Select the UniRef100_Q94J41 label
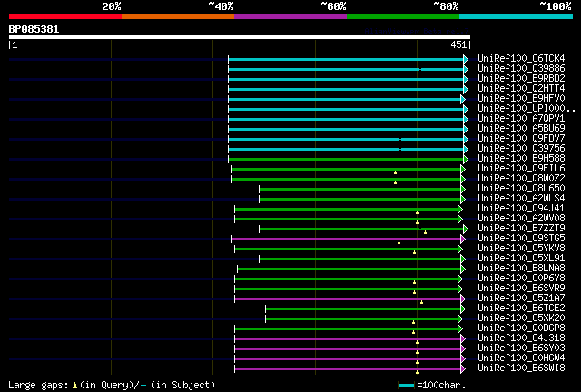The width and height of the screenshot is (581, 392). click(521, 209)
